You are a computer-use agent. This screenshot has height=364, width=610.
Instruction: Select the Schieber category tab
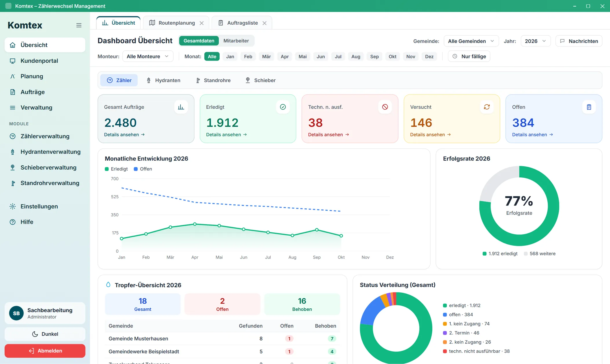(261, 80)
